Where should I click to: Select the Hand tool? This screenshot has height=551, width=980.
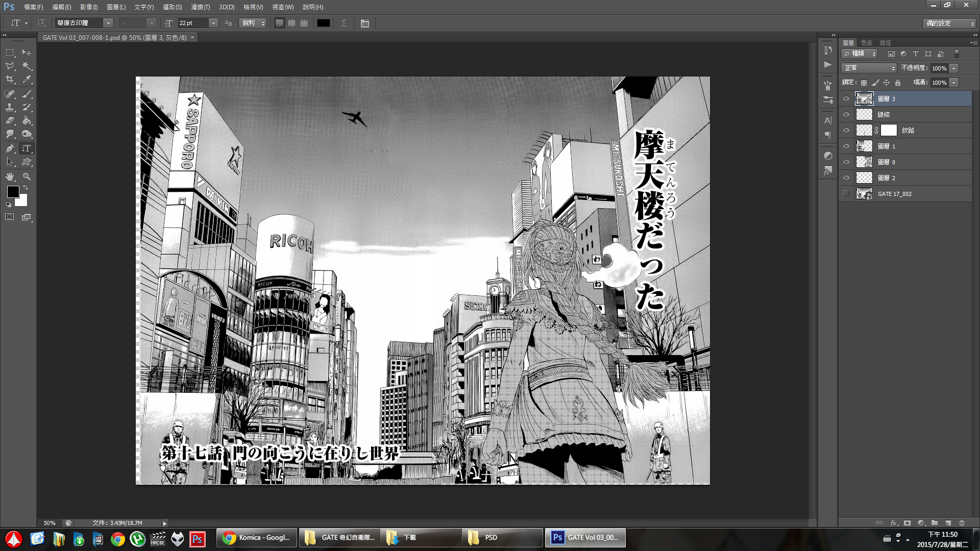coord(10,177)
